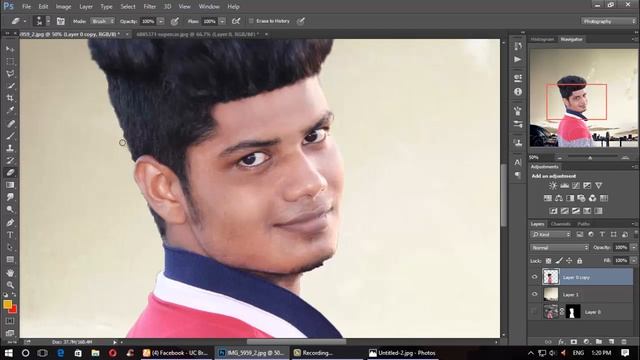Open brush preset picker dropdown
Screen dimensions: 640x360
click(48, 21)
